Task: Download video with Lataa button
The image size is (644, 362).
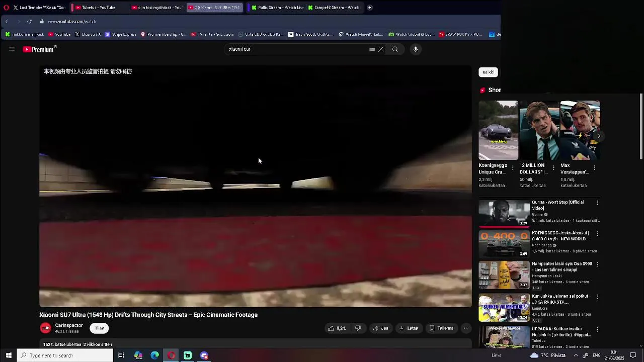Action: 409,328
